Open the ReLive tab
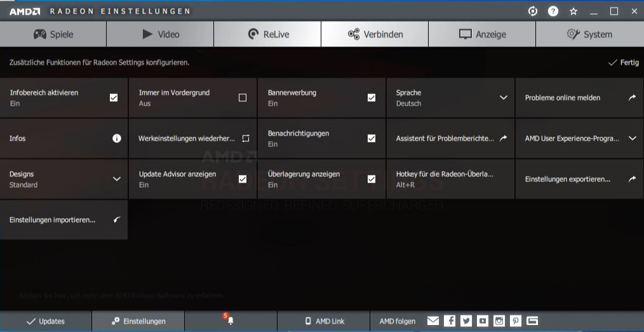The image size is (644, 332). click(267, 34)
